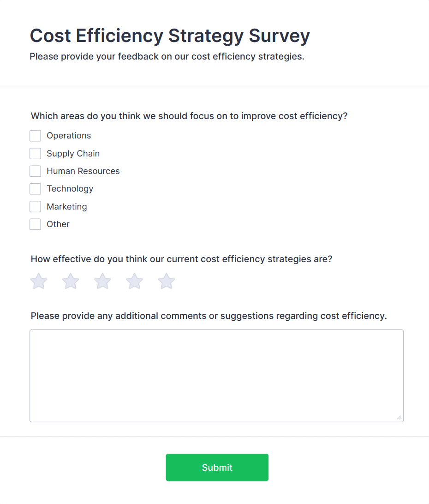Select the fourth star rating

coord(134,281)
